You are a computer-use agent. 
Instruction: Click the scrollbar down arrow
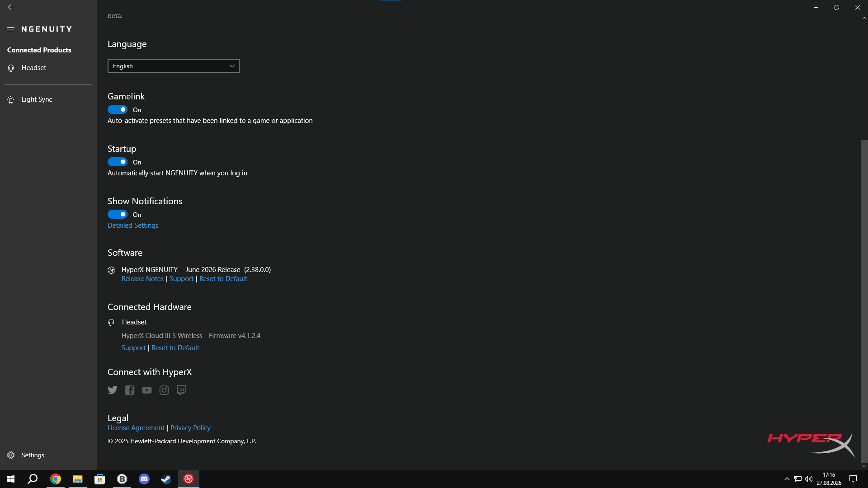[x=864, y=466]
